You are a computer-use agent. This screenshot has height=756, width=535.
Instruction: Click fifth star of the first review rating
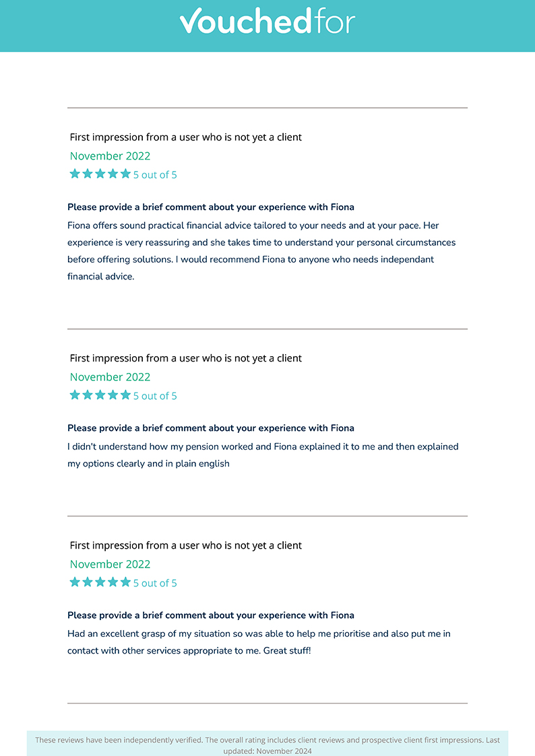125,174
